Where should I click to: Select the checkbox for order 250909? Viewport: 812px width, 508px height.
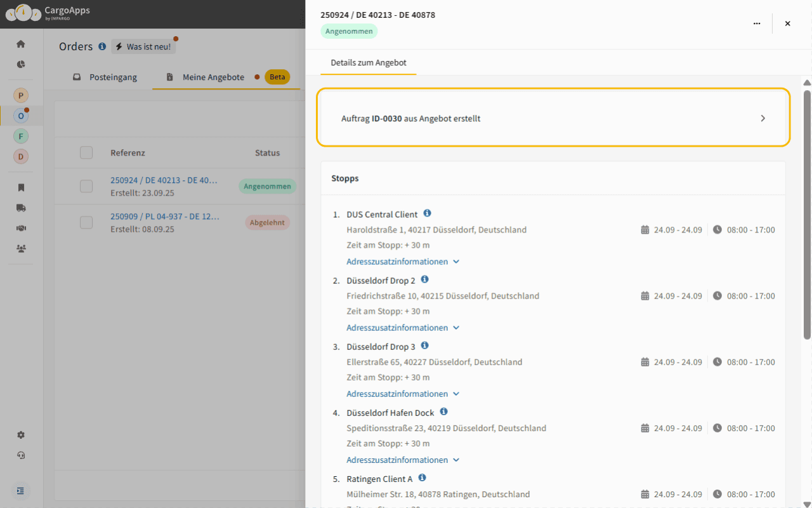[86, 222]
